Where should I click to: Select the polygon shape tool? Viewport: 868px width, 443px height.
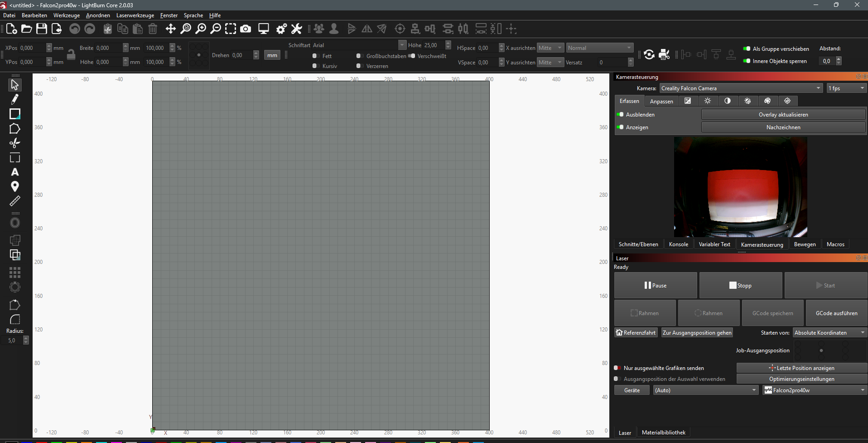tap(15, 129)
